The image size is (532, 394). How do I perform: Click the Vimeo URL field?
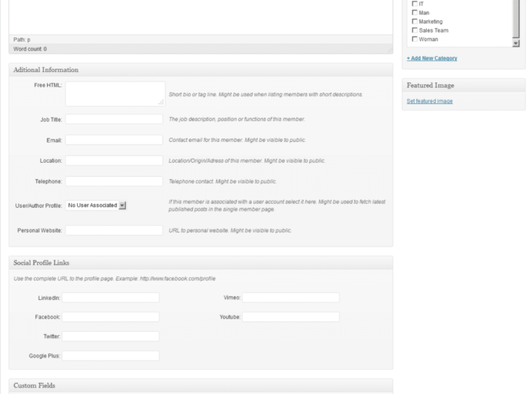[291, 298]
